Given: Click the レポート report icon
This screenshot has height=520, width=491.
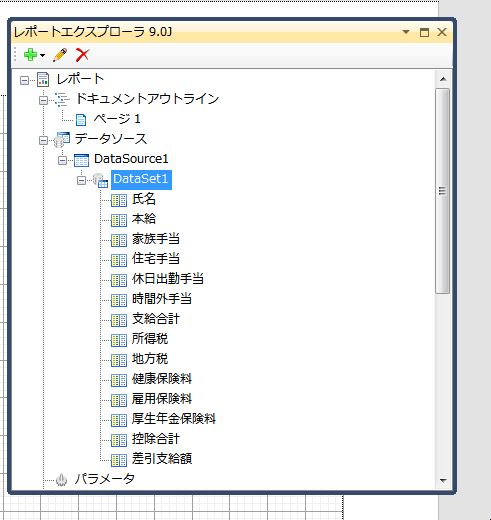Looking at the screenshot, I should [43, 79].
